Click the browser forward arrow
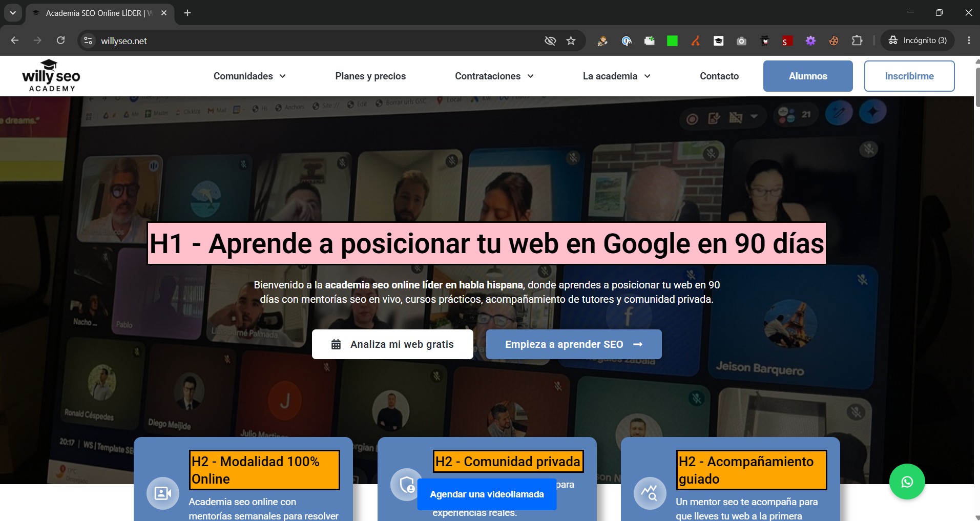The width and height of the screenshot is (980, 521). tap(37, 40)
